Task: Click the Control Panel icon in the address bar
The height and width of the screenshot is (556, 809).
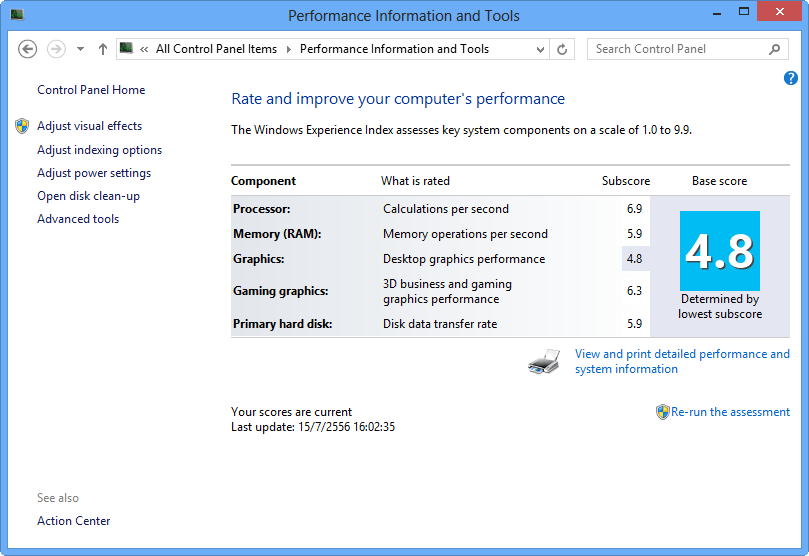Action: pyautogui.click(x=126, y=48)
